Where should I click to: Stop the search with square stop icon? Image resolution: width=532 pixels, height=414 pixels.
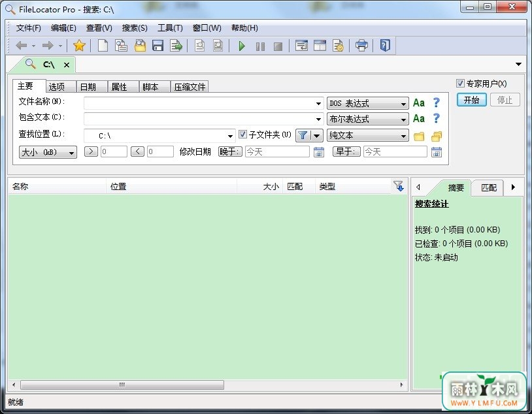pyautogui.click(x=278, y=46)
